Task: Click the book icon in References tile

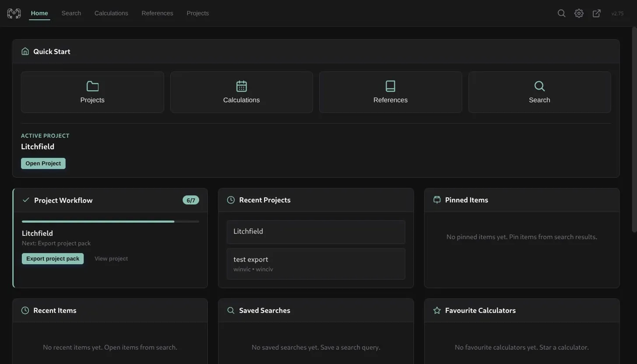Action: 390,86
